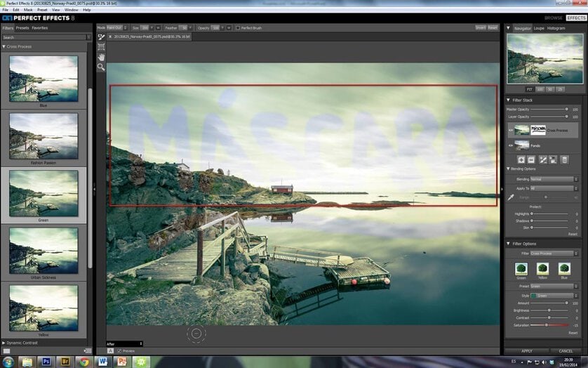
Task: Select the Masking Brush tool
Action: [x=101, y=37]
